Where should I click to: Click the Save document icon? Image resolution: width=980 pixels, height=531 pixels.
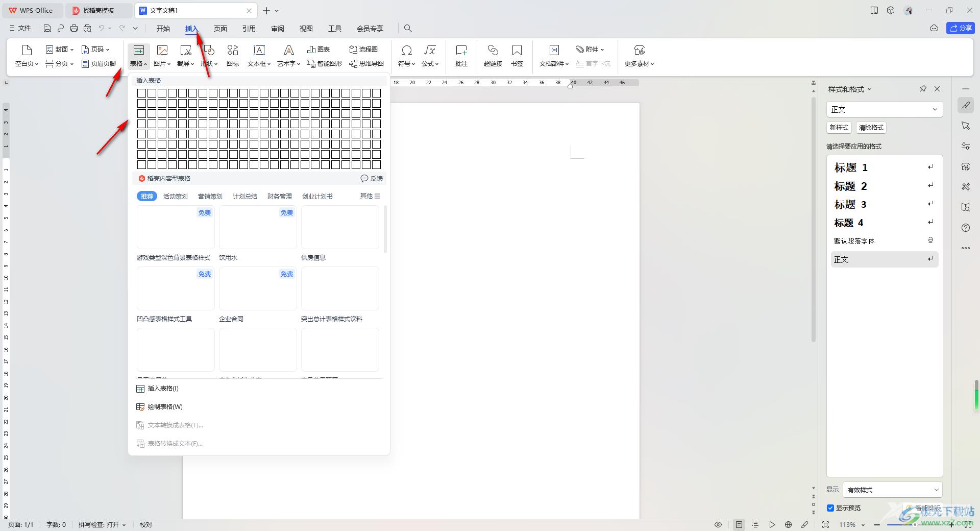(x=47, y=28)
